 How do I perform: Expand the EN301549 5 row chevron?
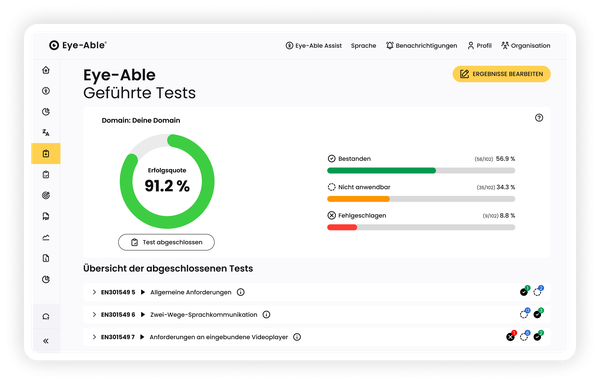pos(94,292)
